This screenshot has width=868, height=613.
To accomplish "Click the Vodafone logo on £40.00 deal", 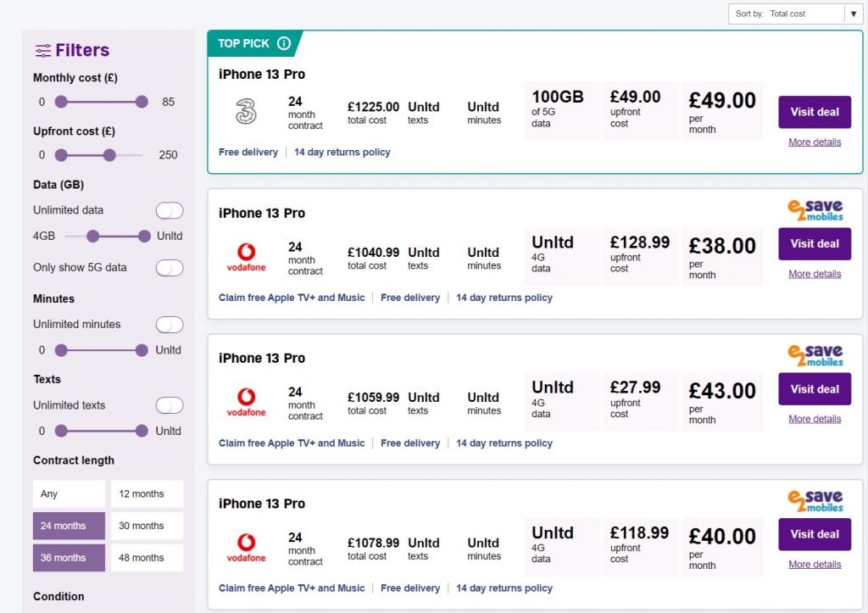I will click(x=246, y=548).
